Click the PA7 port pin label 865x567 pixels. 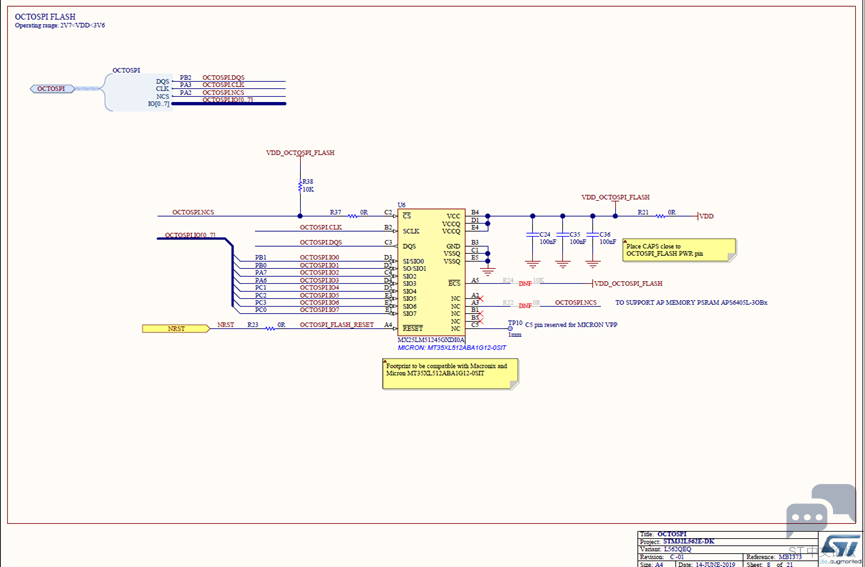coord(261,272)
